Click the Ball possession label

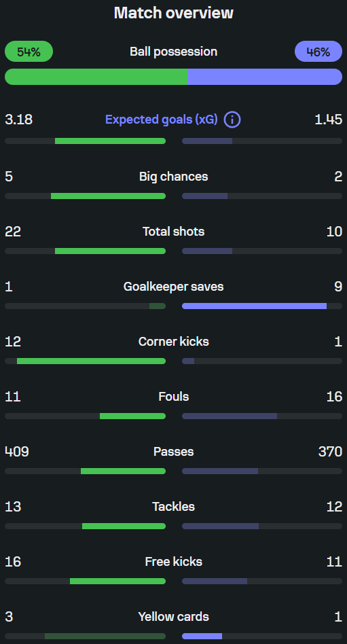pyautogui.click(x=173, y=52)
